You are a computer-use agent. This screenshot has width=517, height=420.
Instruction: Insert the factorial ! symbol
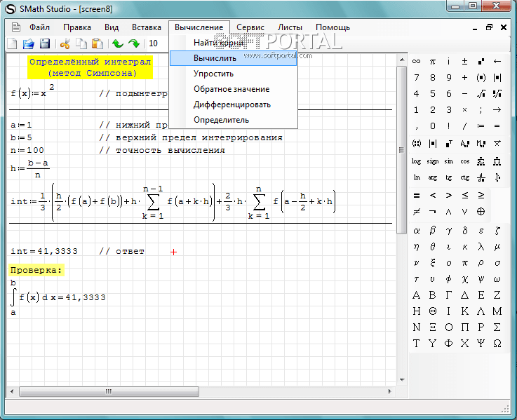(x=448, y=126)
